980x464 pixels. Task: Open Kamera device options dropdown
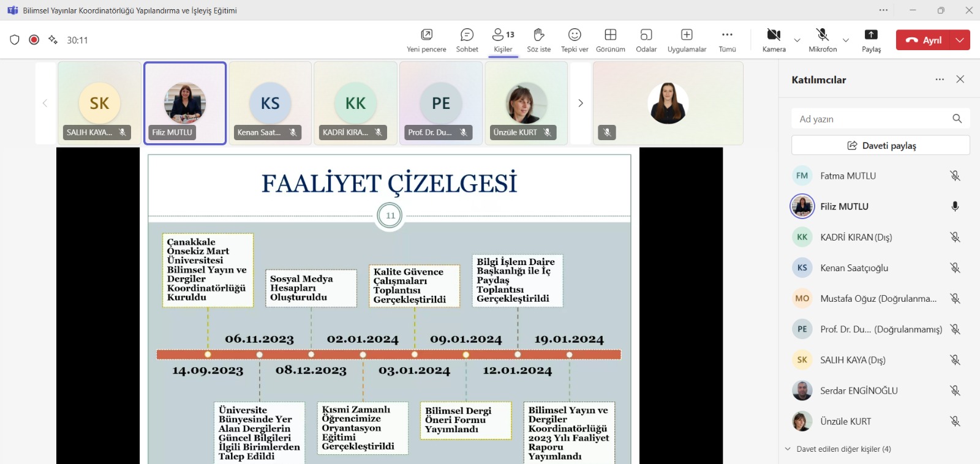[797, 40]
